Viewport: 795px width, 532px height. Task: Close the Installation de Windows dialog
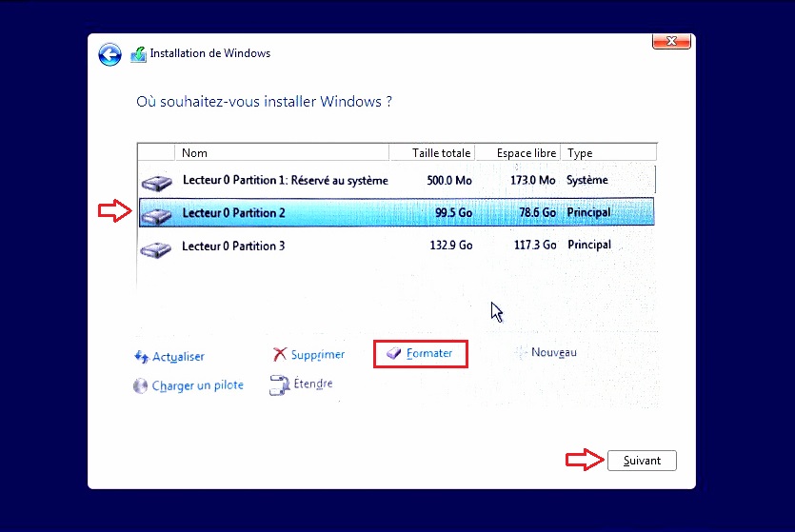tap(671, 41)
